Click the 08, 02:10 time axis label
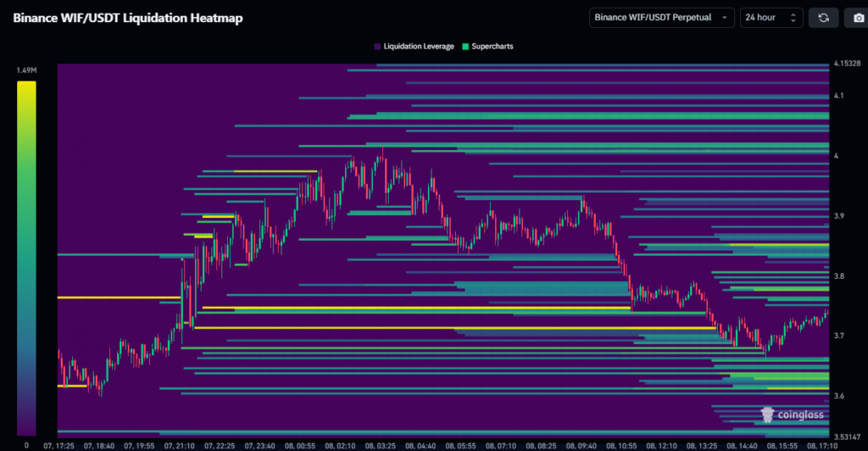The width and height of the screenshot is (868, 451). click(x=340, y=445)
